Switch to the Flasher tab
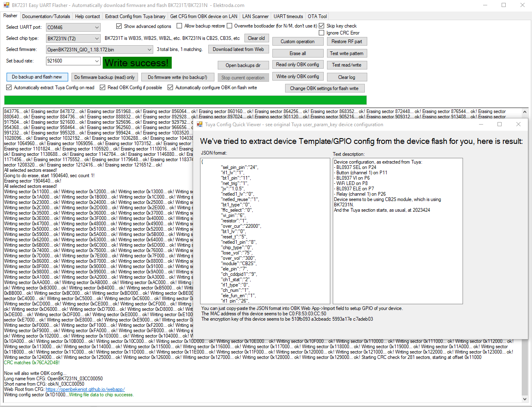The height and width of the screenshot is (407, 532). pyautogui.click(x=10, y=16)
